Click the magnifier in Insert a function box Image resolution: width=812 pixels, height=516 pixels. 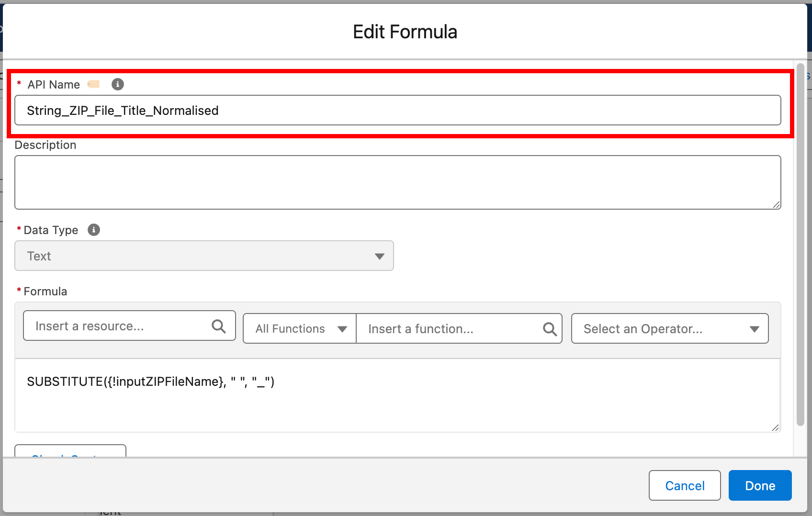pos(549,329)
